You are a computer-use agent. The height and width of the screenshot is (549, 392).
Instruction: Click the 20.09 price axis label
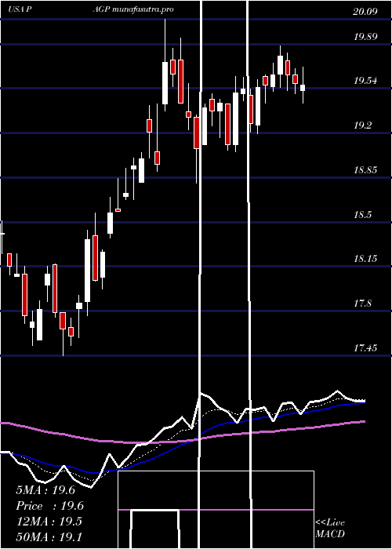coord(365,12)
